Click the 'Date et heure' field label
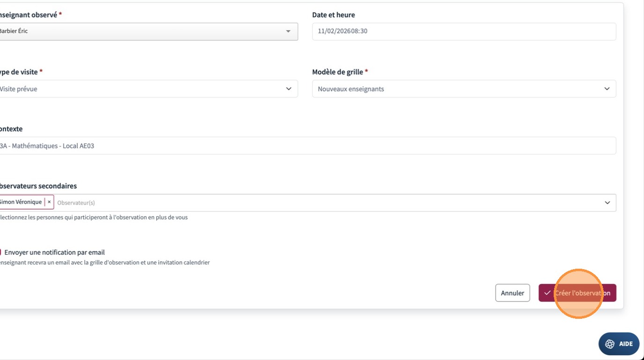The height and width of the screenshot is (360, 644). click(x=333, y=15)
